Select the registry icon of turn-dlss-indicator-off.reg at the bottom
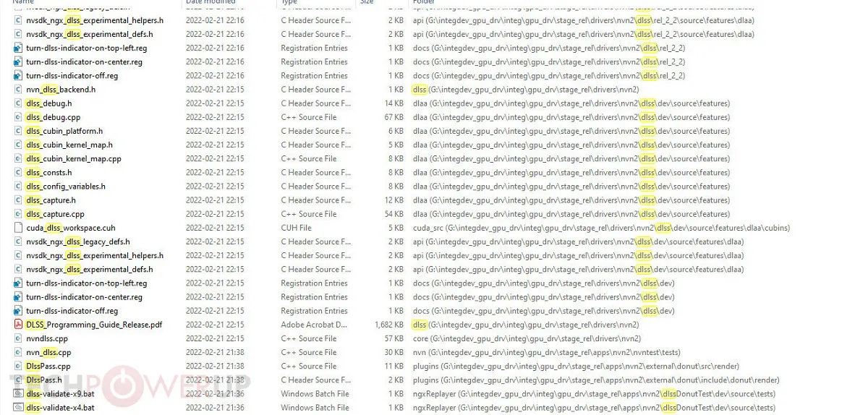The height and width of the screenshot is (415, 868). [x=19, y=311]
